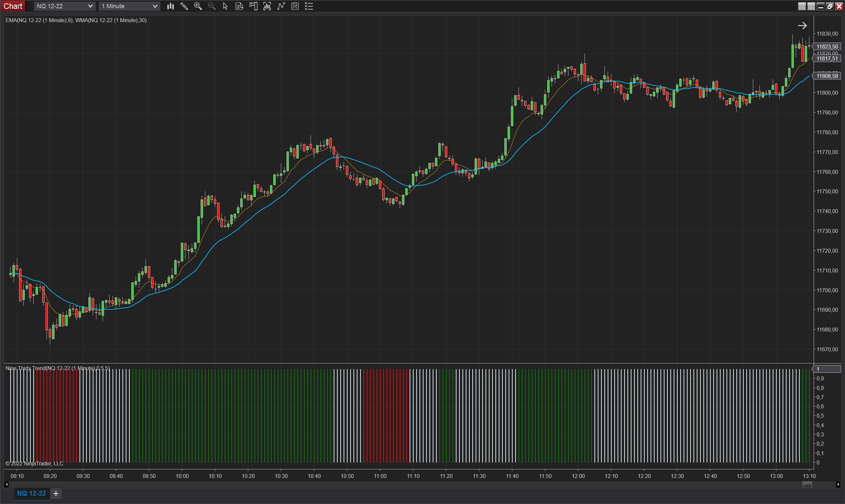Viewport: 845px width, 504px height.
Task: Click the zoom in magnifier icon
Action: (x=198, y=6)
